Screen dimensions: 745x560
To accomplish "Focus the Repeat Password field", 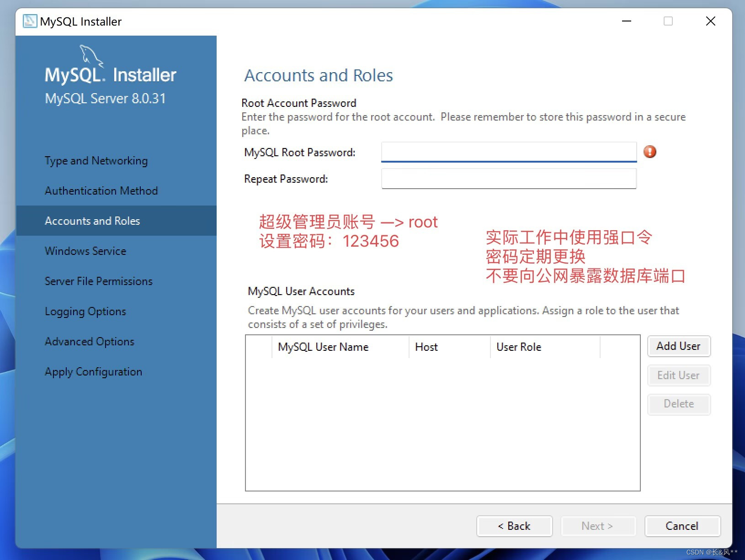I will (x=509, y=179).
